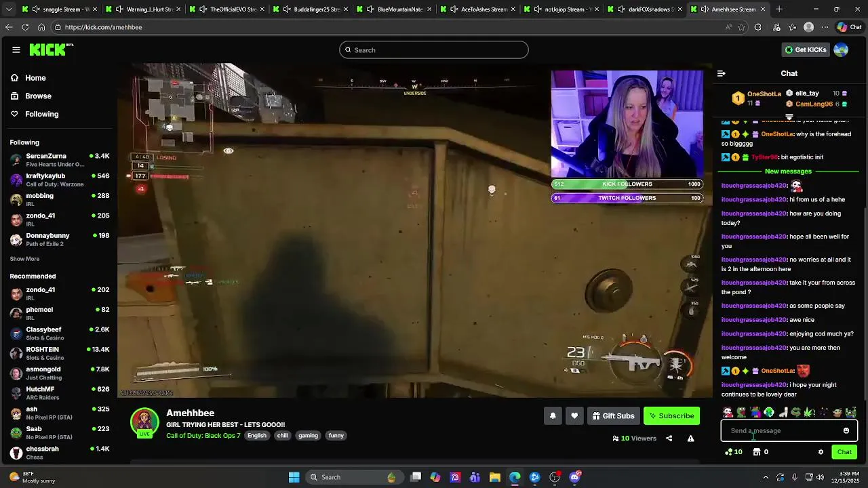The image size is (868, 488).
Task: Open chat settings gear icon
Action: pos(821,452)
